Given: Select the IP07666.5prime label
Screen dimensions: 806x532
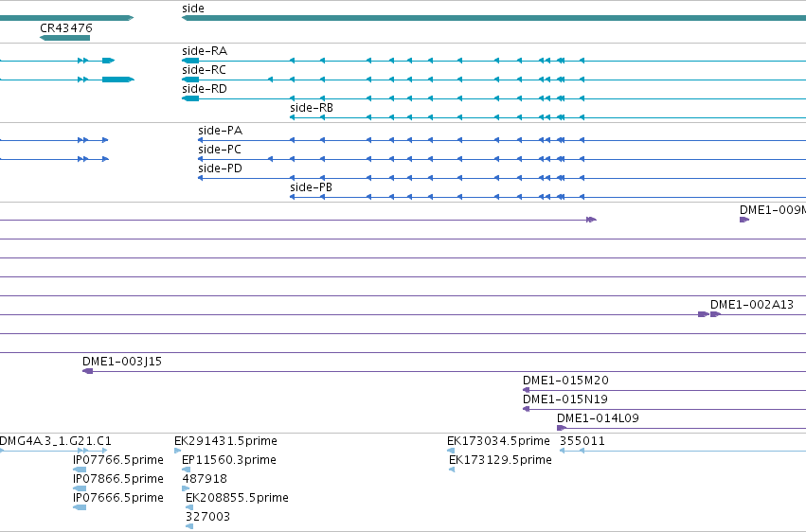Looking at the screenshot, I should [118, 498].
